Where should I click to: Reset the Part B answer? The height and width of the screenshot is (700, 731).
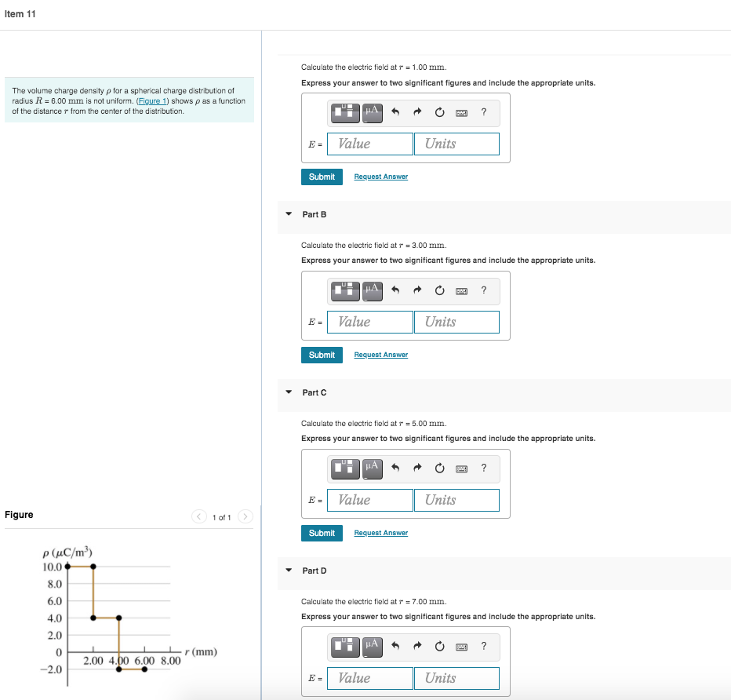click(439, 290)
